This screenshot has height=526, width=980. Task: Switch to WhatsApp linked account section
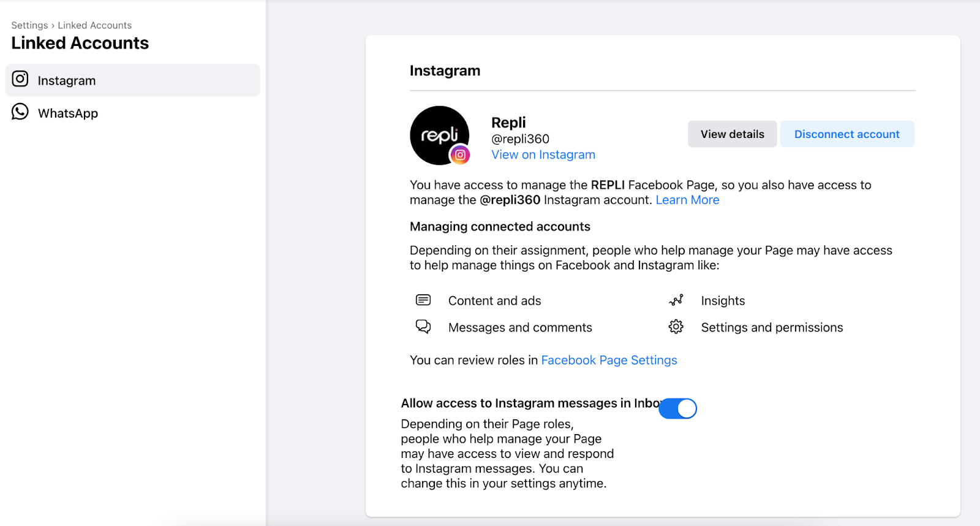(x=133, y=113)
